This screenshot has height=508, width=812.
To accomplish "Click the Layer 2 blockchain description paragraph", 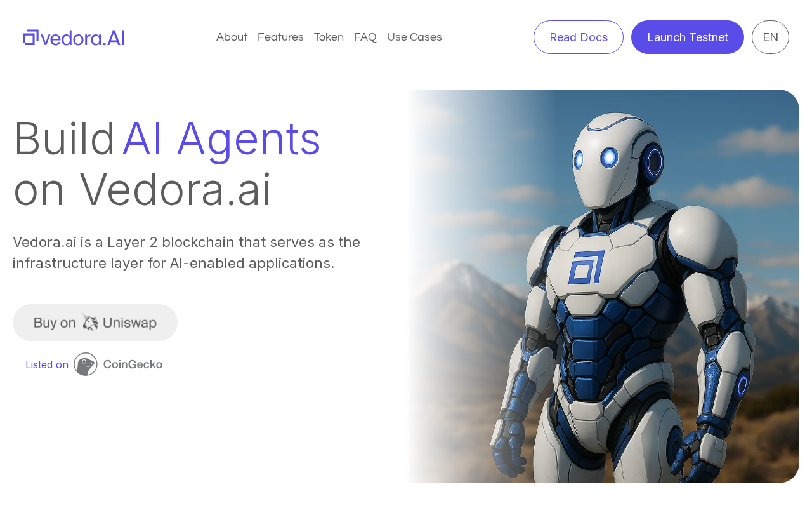I will [x=187, y=252].
